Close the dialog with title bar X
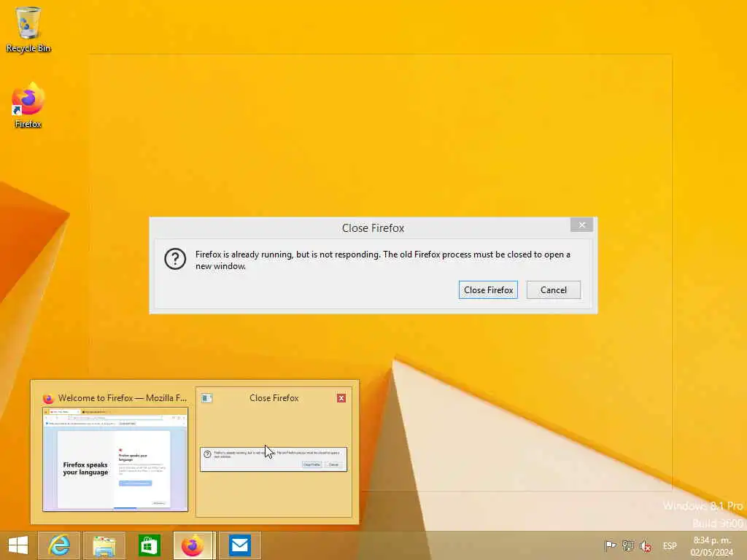 tap(581, 225)
